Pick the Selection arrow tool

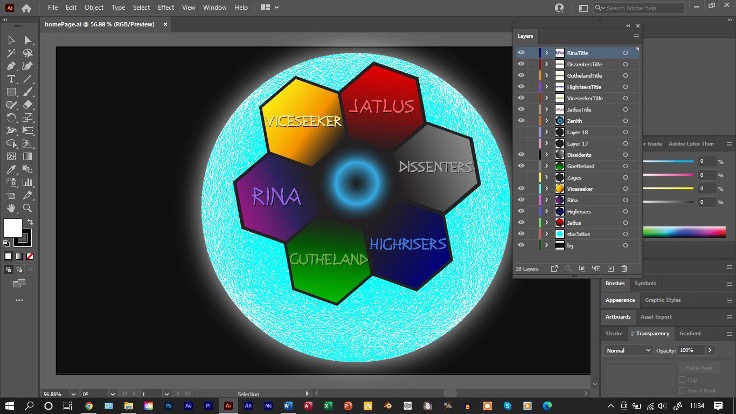pos(11,41)
